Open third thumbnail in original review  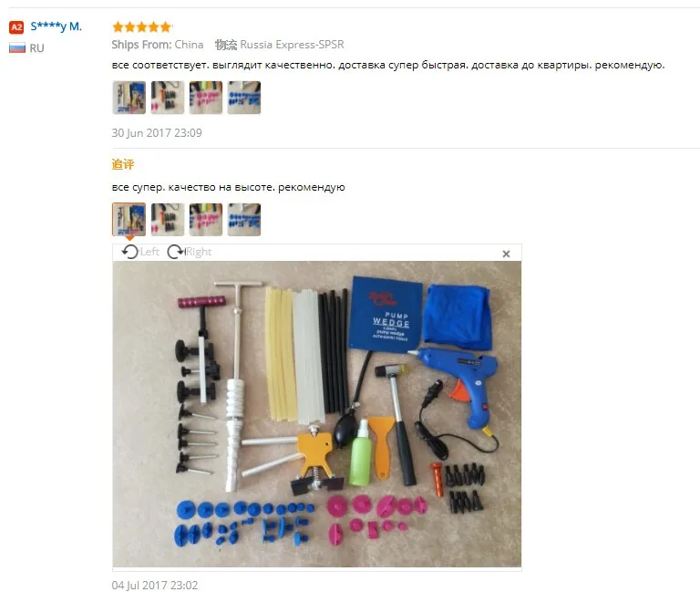[x=206, y=98]
